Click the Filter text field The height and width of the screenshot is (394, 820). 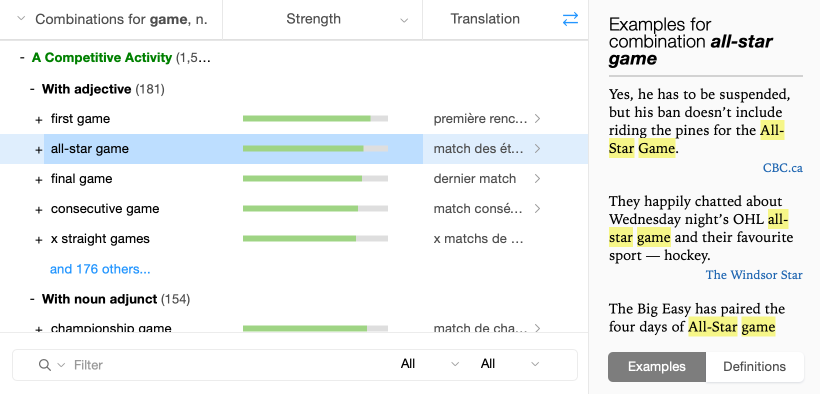tap(230, 365)
